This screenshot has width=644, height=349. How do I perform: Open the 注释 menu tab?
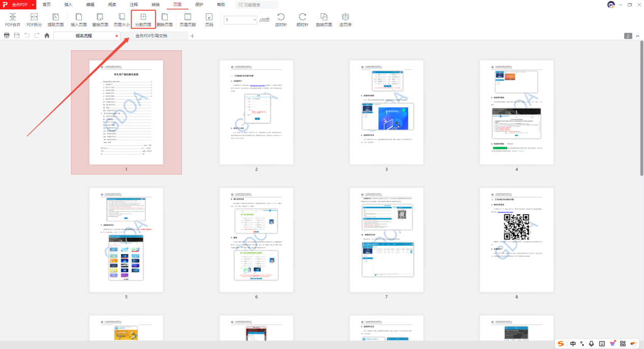pyautogui.click(x=134, y=5)
